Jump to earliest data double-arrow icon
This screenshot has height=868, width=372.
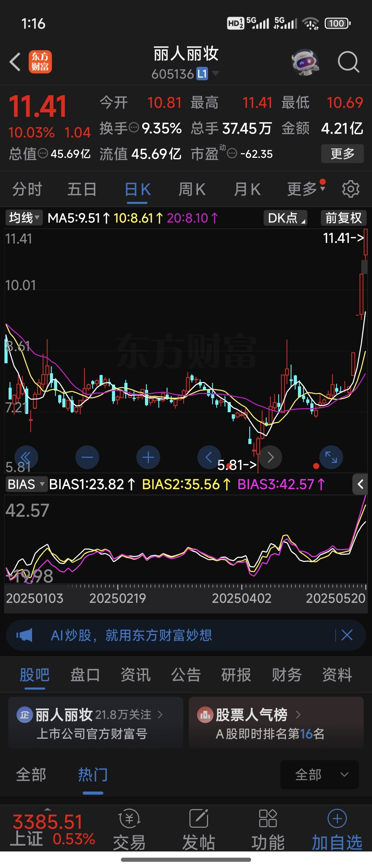[x=26, y=457]
